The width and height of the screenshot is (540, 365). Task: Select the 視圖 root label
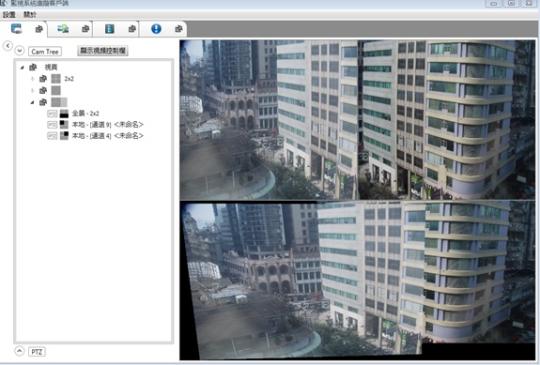tap(51, 67)
